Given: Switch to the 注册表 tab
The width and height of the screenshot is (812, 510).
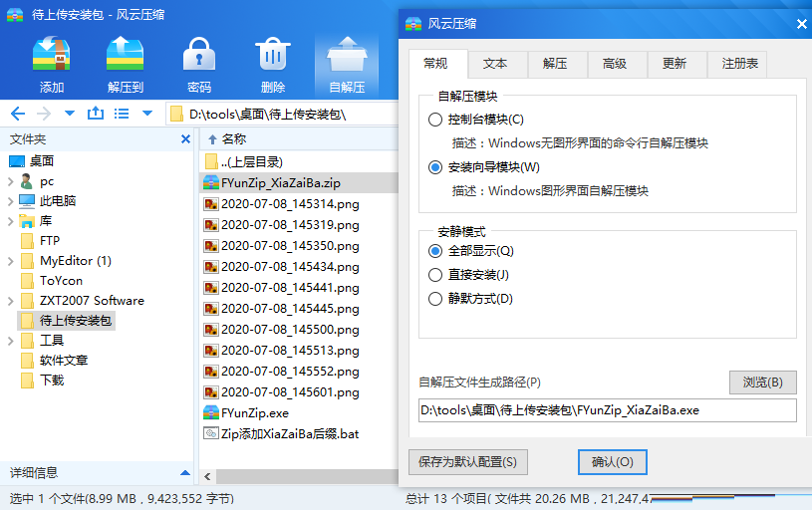Looking at the screenshot, I should click(737, 64).
